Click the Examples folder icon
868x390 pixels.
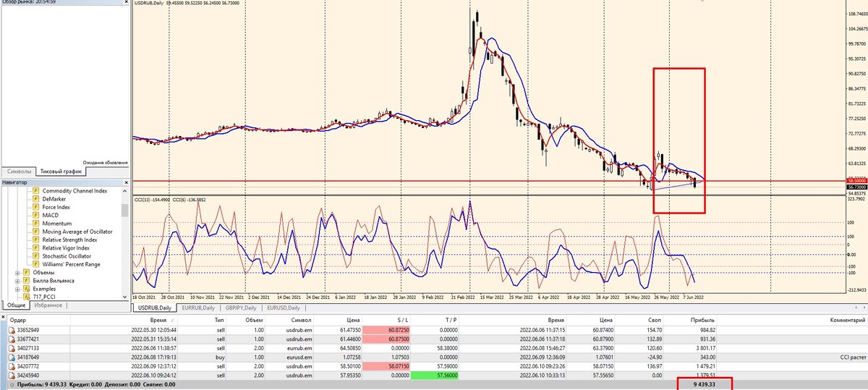click(27, 289)
